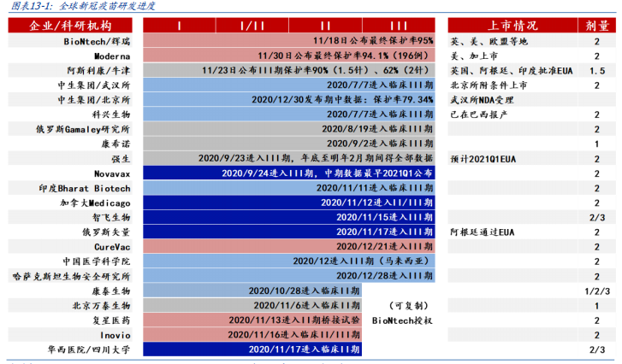This screenshot has height=364, width=622.
Task: Select the 哈萨克斯坦生物安全研究所 row label
Action: (71, 276)
